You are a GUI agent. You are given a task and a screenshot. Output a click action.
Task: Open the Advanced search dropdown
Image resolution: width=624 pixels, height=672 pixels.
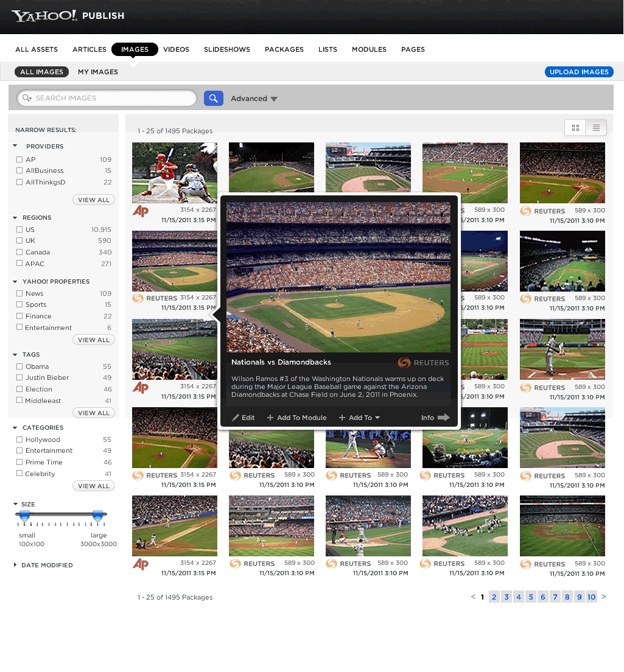[x=254, y=99]
